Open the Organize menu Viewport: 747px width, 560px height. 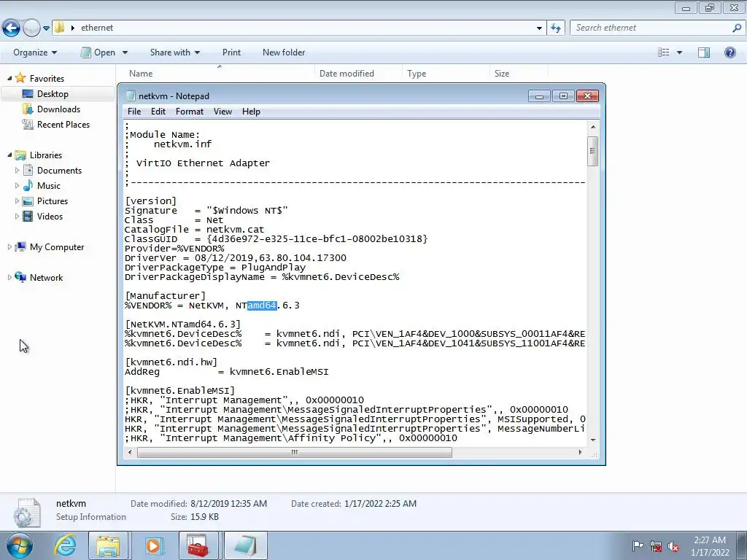coord(35,52)
